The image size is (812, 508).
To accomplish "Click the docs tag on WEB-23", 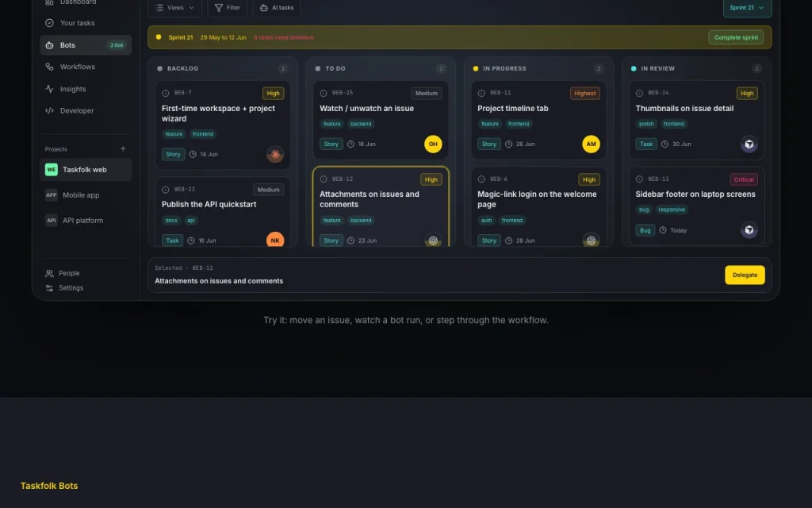I will click(x=171, y=221).
